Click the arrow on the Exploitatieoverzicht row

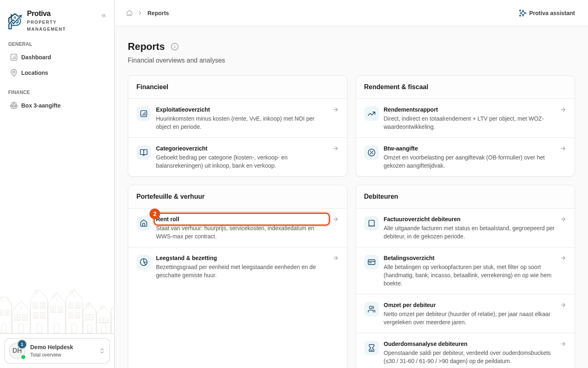(336, 110)
